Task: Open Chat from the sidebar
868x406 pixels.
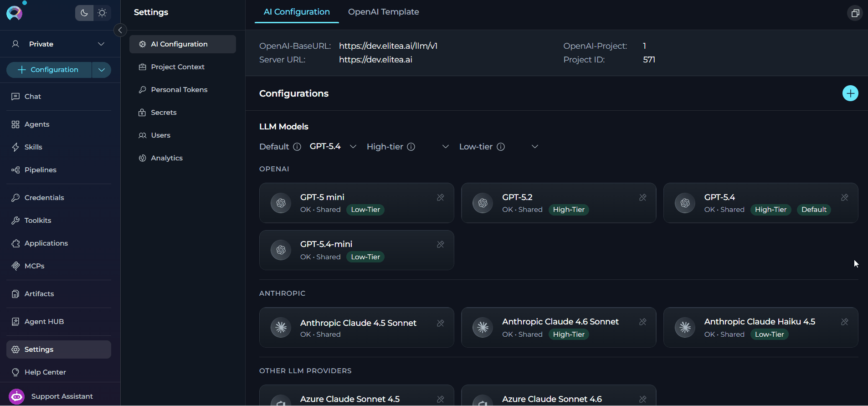Action: point(59,97)
